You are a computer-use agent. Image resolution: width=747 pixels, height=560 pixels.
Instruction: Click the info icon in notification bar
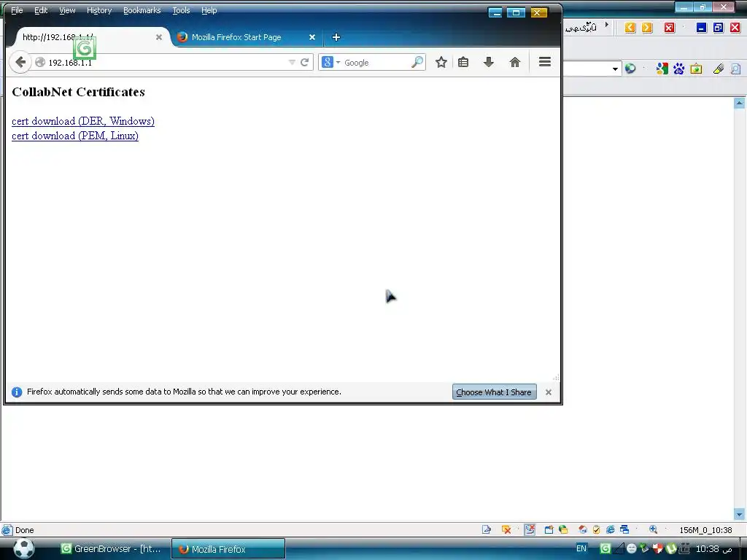tap(17, 392)
